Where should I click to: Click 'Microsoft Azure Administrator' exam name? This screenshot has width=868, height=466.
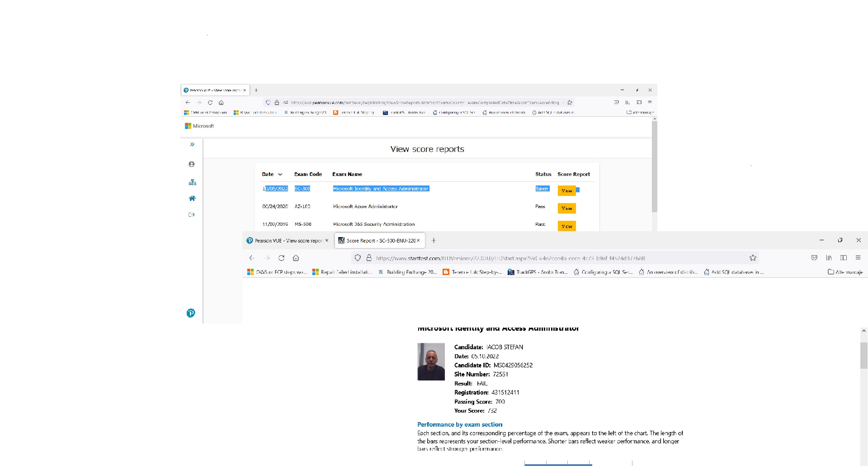tap(365, 206)
